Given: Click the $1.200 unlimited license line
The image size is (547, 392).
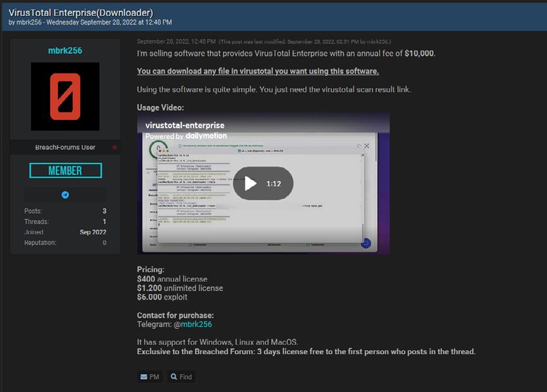Looking at the screenshot, I should pos(180,288).
